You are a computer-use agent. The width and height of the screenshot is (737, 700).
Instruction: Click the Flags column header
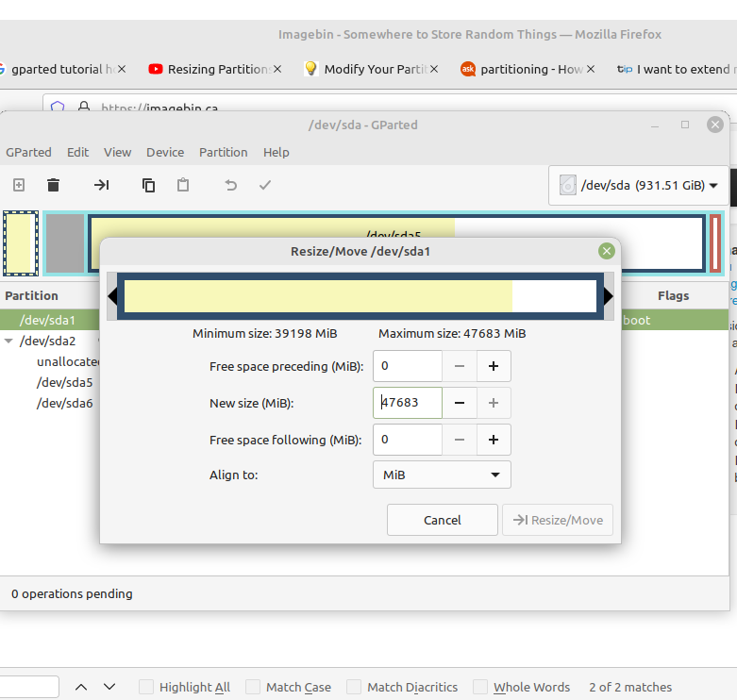click(x=673, y=295)
